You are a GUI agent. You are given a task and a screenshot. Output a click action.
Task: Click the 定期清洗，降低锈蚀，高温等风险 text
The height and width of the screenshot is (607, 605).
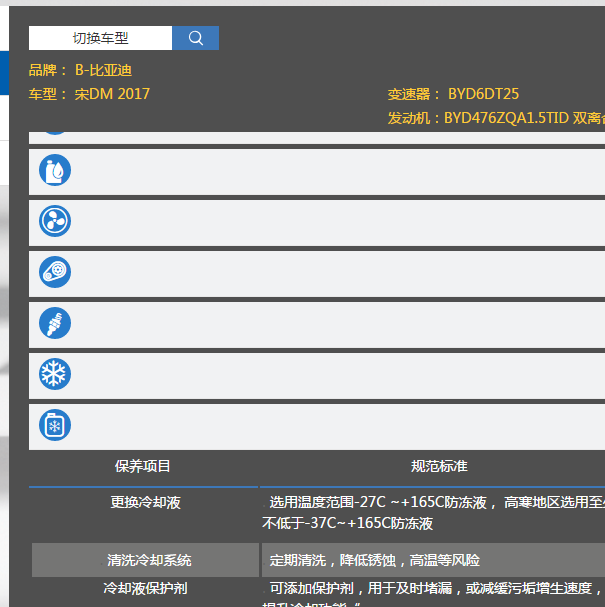coord(375,560)
